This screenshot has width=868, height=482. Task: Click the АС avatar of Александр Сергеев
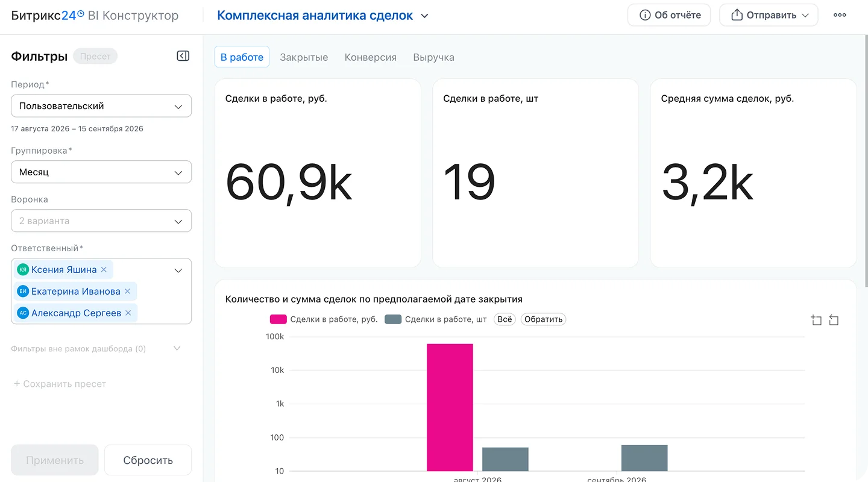[x=23, y=313]
